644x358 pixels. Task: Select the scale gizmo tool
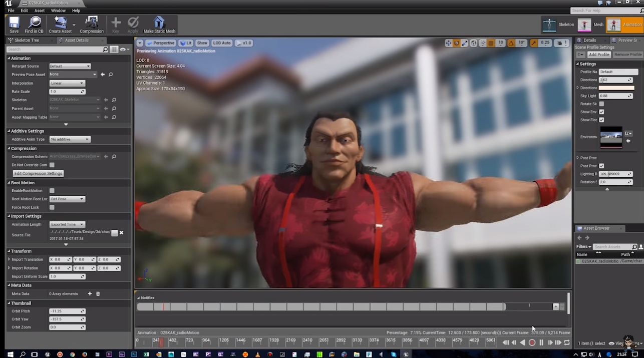[x=465, y=43]
